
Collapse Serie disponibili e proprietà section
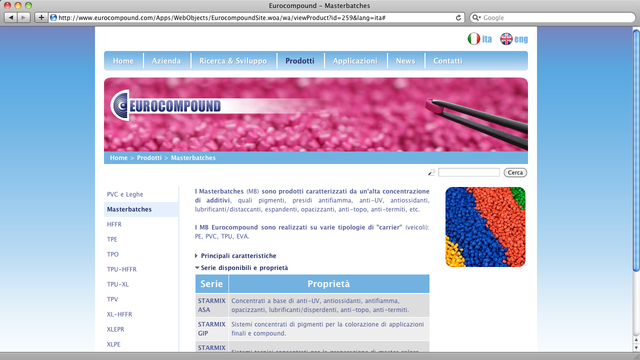click(x=241, y=268)
